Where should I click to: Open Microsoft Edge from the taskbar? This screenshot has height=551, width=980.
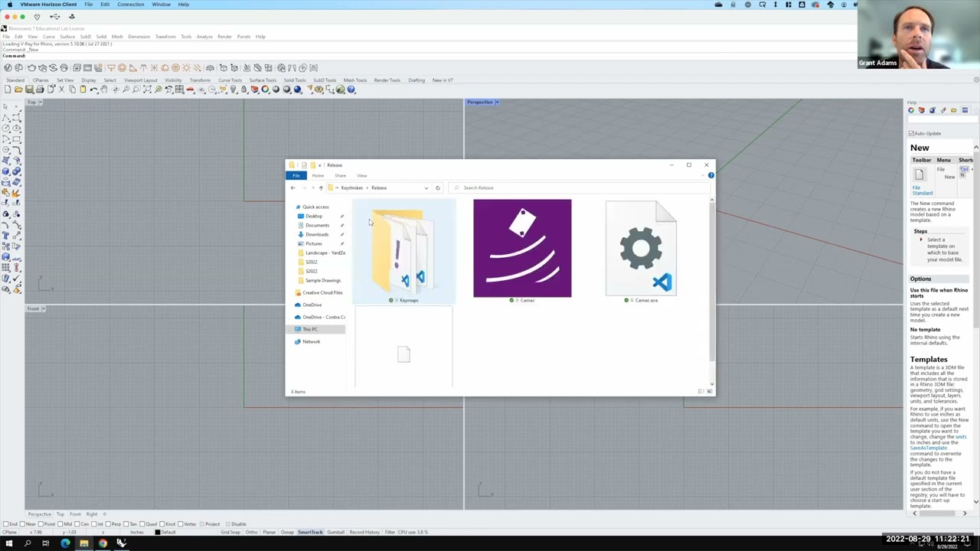coord(65,543)
